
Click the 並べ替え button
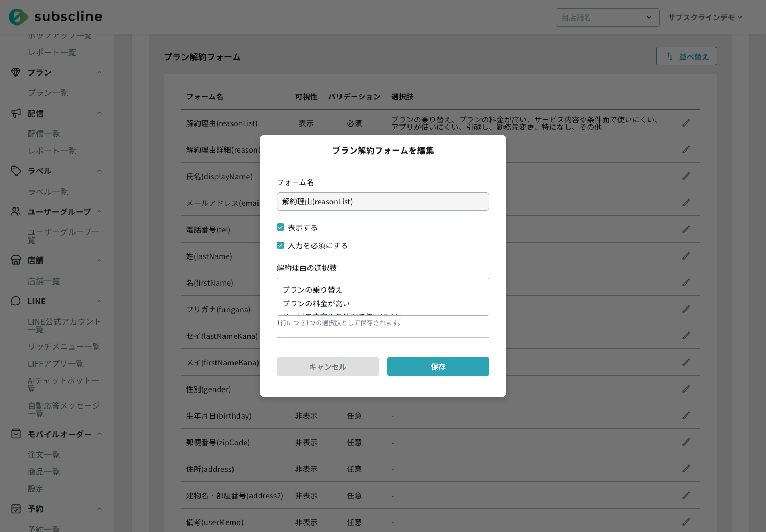pos(687,56)
